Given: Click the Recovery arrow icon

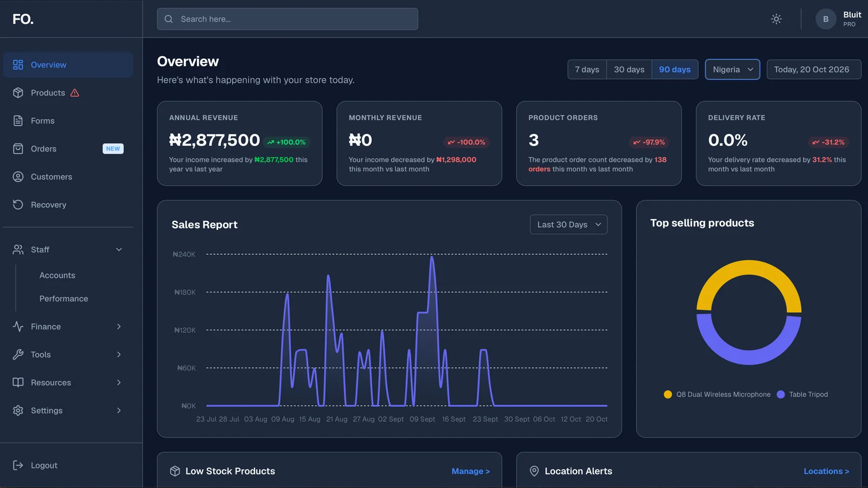Looking at the screenshot, I should 18,204.
